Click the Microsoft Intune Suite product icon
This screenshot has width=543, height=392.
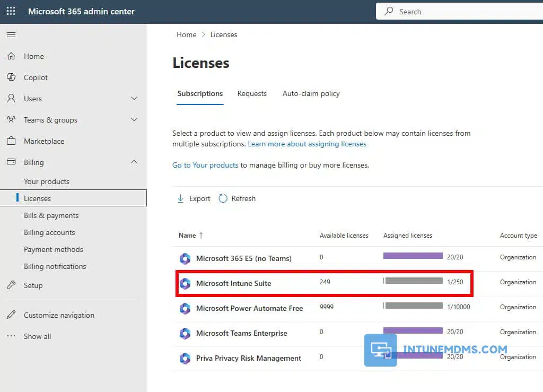(185, 283)
